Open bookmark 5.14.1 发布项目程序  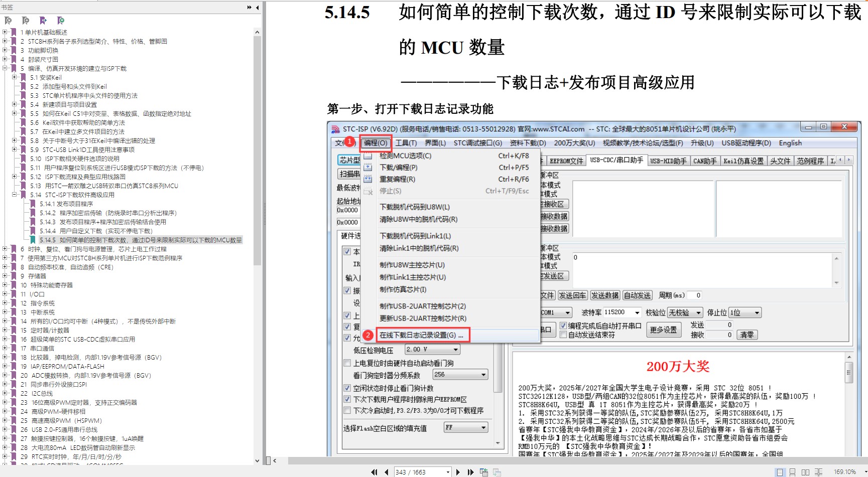tap(66, 204)
